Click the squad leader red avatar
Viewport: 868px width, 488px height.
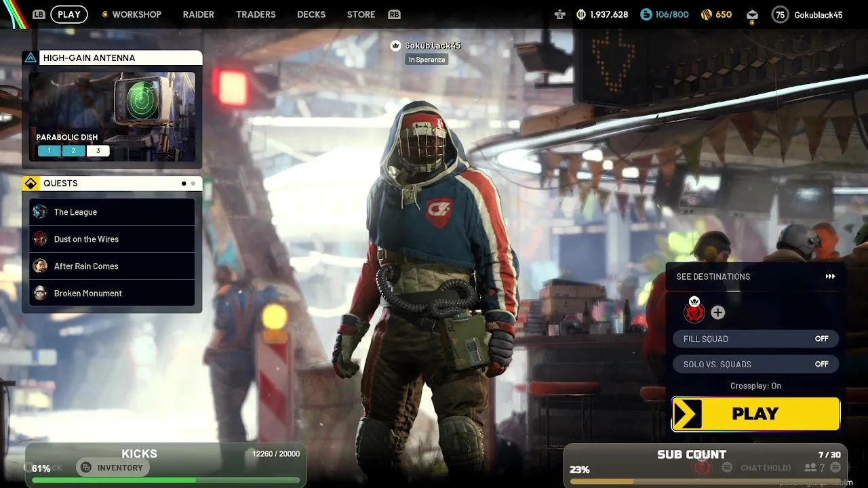(694, 312)
